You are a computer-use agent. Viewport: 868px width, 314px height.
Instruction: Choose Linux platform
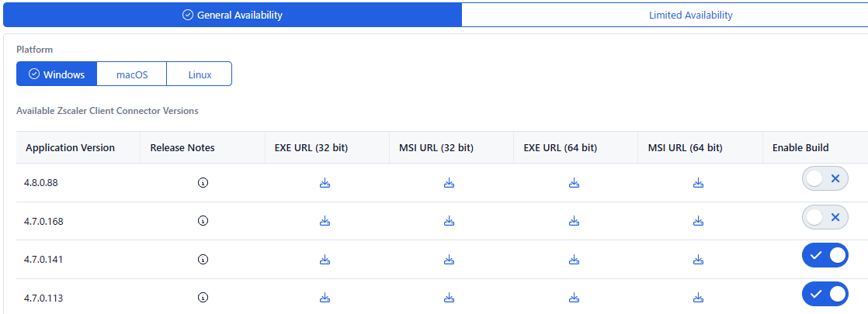coord(200,74)
